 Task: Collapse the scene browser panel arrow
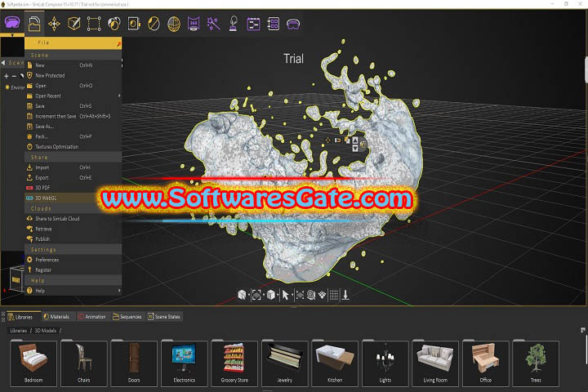(x=3, y=63)
